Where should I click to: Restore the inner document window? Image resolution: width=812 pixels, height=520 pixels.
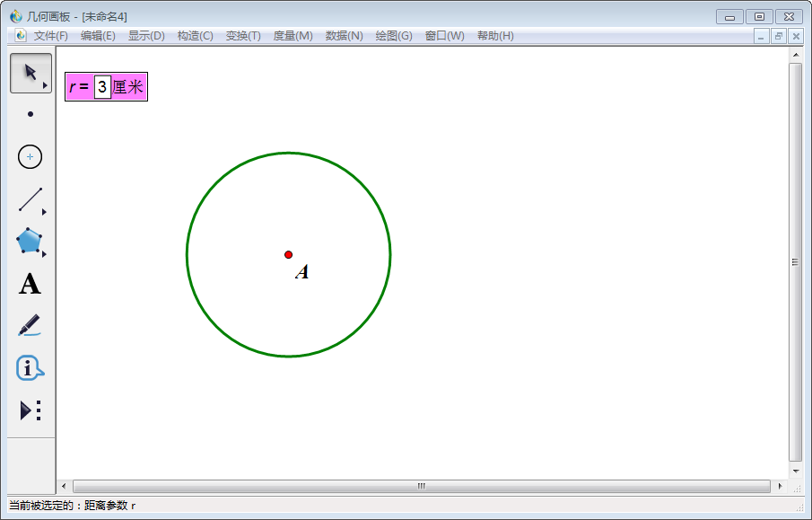tap(778, 36)
